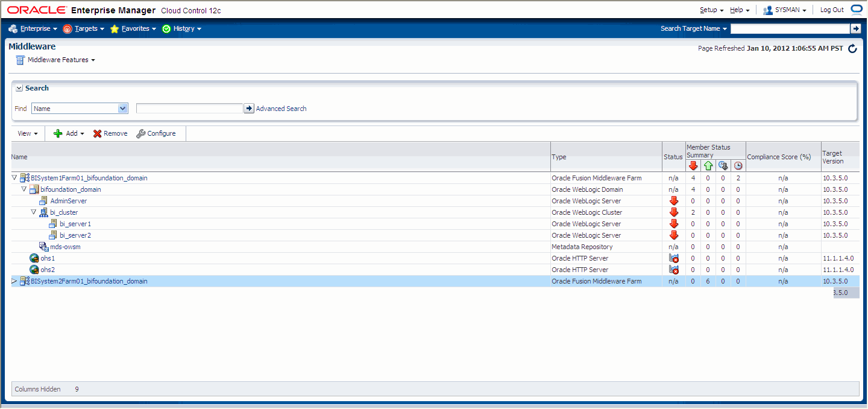The width and height of the screenshot is (868, 409).
Task: Click the bi_server2 down status arrow
Action: tap(674, 235)
